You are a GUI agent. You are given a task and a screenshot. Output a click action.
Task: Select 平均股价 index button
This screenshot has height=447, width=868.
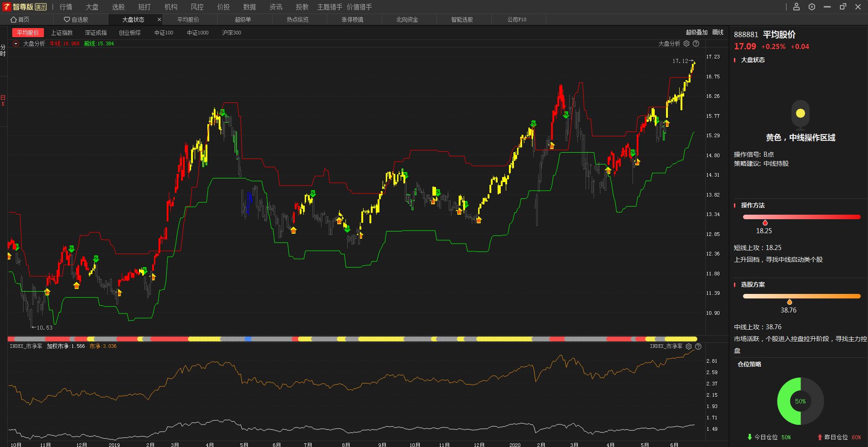point(28,33)
